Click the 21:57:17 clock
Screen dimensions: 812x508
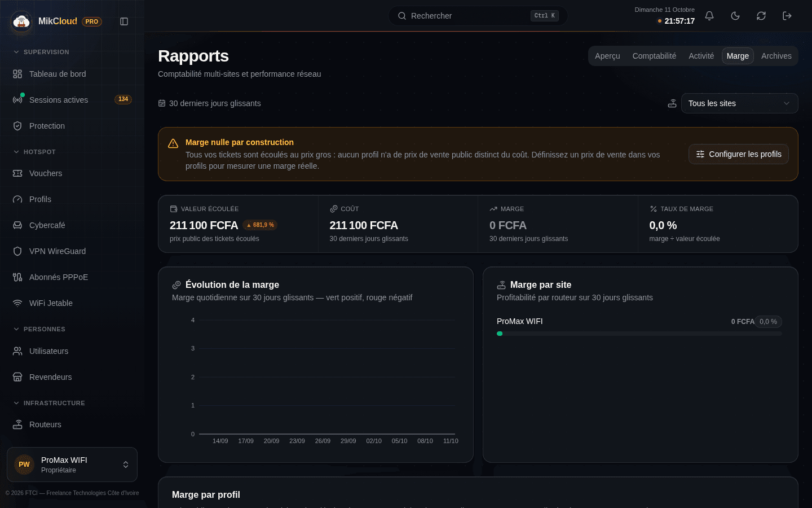[679, 21]
